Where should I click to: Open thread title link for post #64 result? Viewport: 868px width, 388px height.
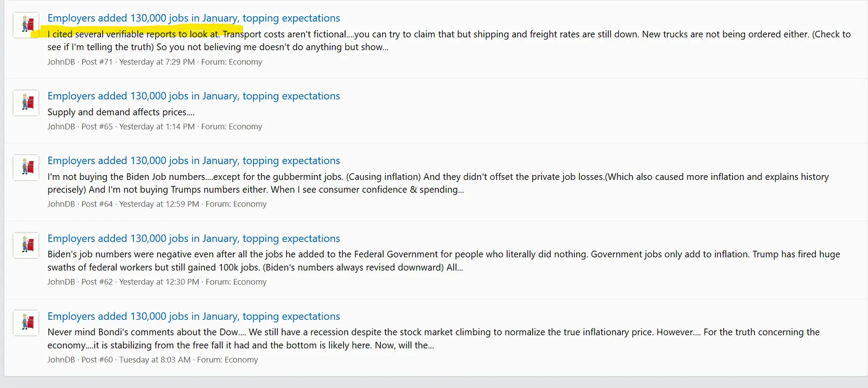click(x=194, y=161)
